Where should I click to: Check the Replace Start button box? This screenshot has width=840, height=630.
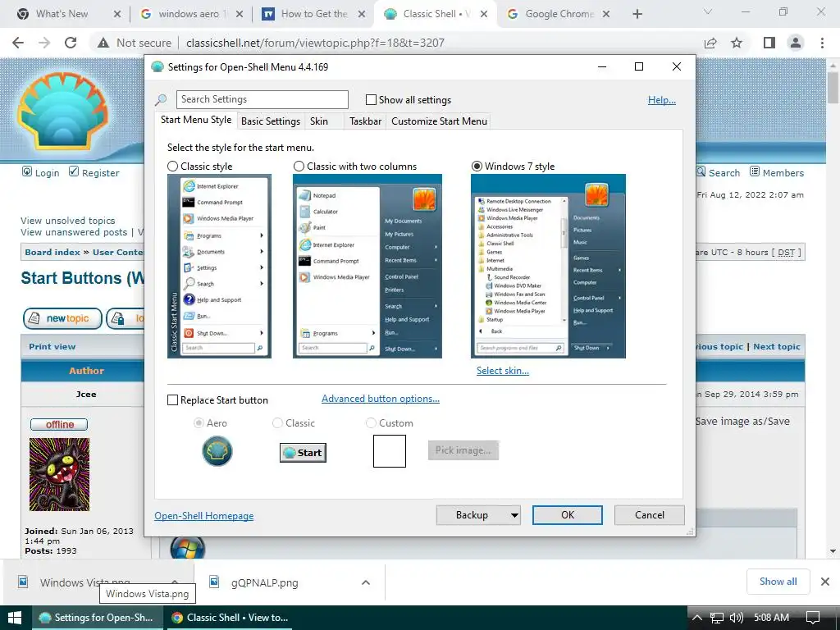[172, 400]
